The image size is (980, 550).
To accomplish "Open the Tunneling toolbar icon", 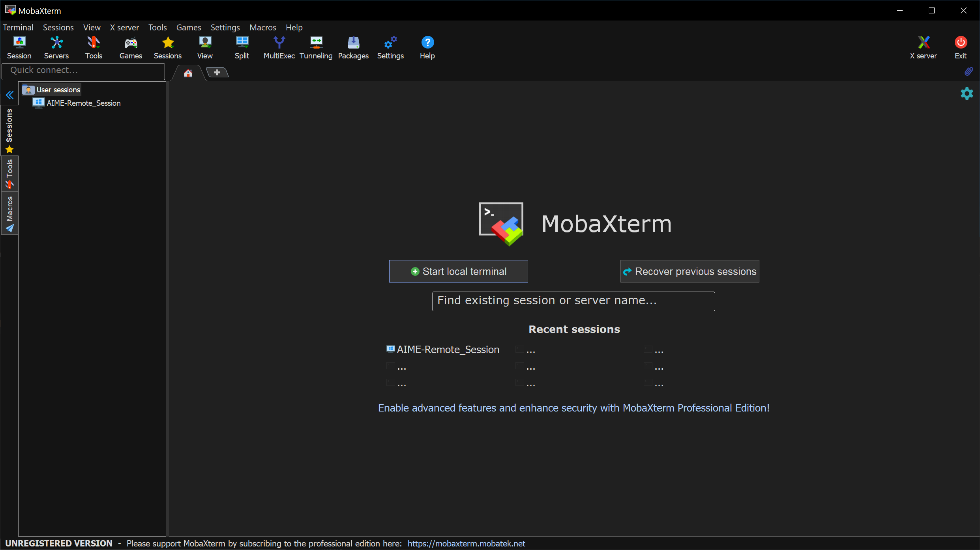I will pos(316,48).
